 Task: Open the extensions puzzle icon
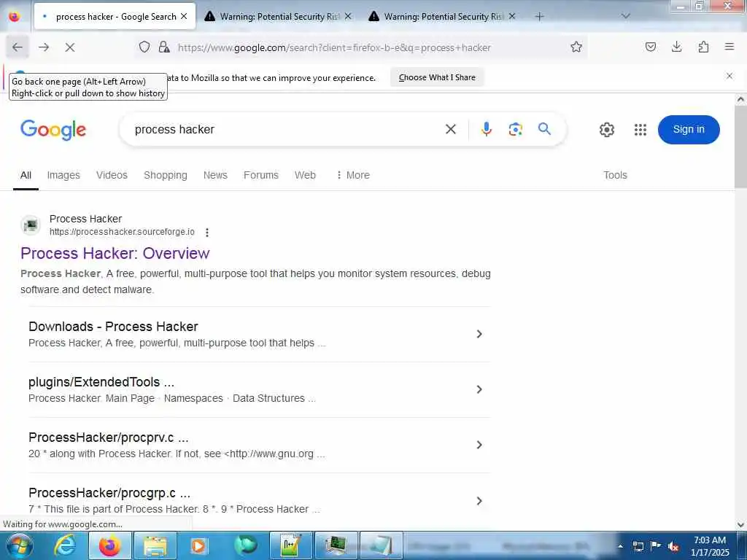(703, 47)
